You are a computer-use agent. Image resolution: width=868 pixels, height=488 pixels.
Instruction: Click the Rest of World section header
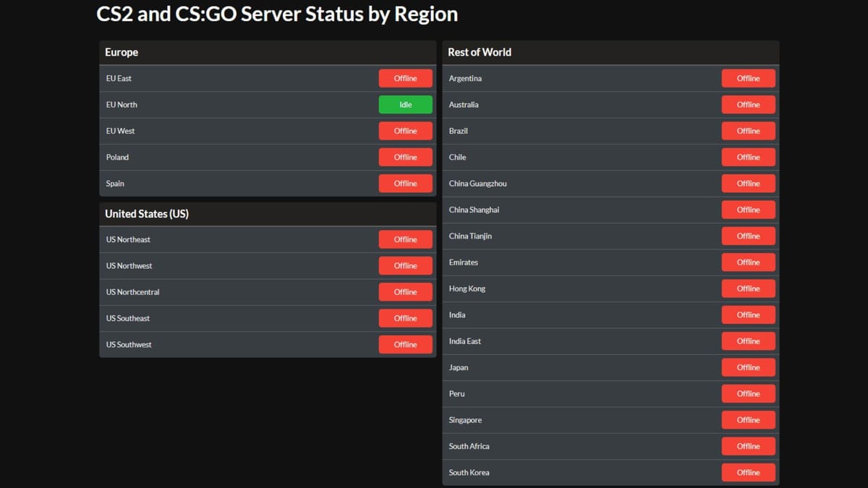[610, 53]
